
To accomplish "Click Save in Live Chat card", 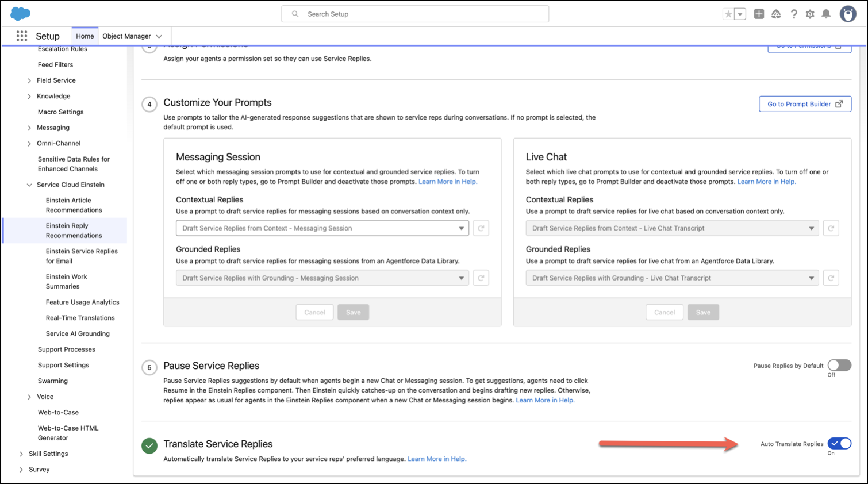I will [x=703, y=312].
